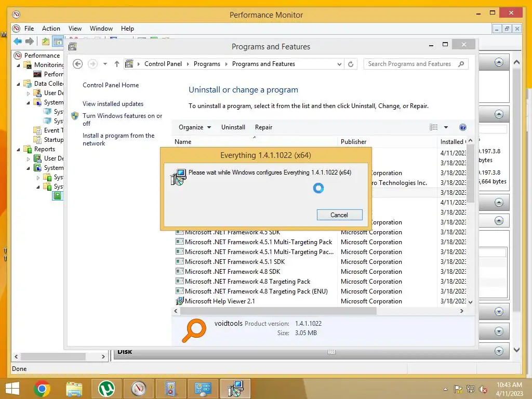Open recent locations dropdown next to Forward

click(x=105, y=64)
